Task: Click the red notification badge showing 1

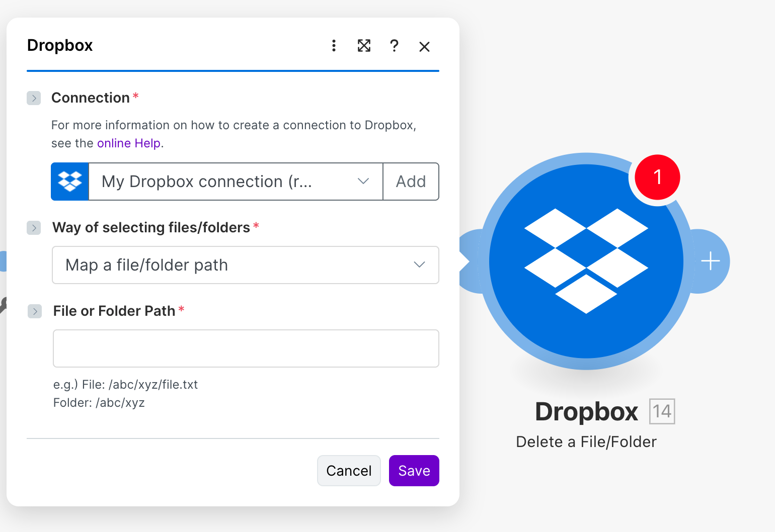Action: [x=657, y=177]
